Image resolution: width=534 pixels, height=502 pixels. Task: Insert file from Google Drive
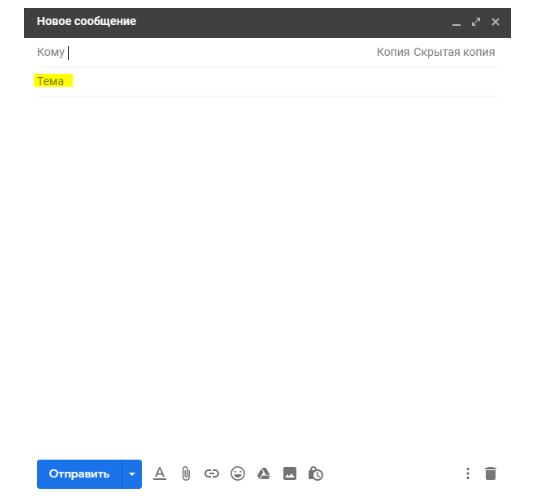click(x=264, y=474)
